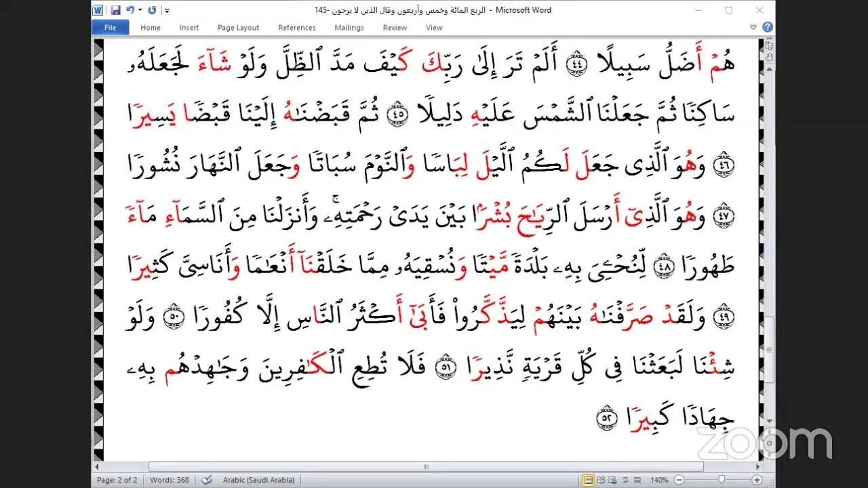Click the Redo icon in the title bar
This screenshot has width=868, height=488.
[x=152, y=10]
